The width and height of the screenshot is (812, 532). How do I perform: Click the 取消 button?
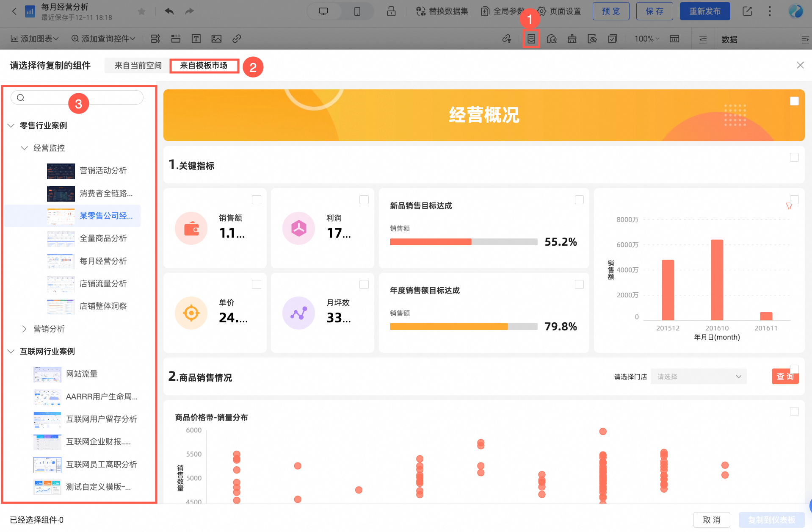(712, 520)
